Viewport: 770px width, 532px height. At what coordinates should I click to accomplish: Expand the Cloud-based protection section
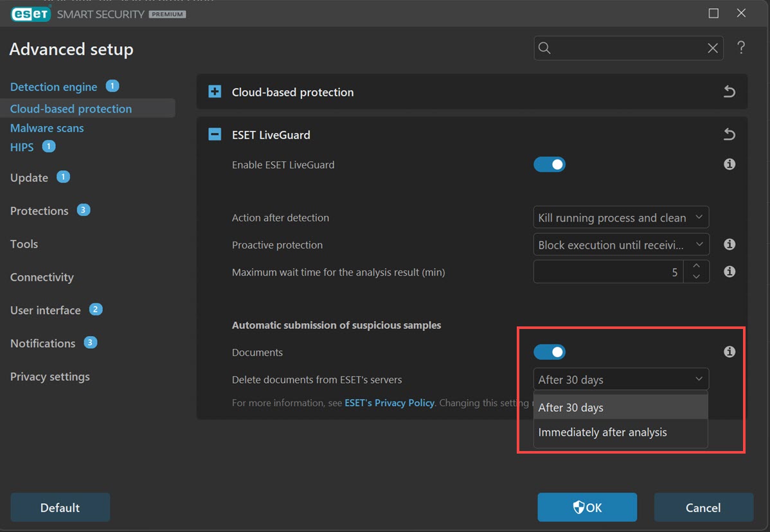[215, 92]
